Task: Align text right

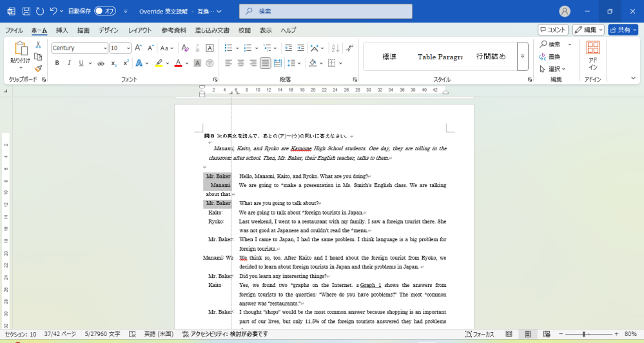Action: pos(253,63)
